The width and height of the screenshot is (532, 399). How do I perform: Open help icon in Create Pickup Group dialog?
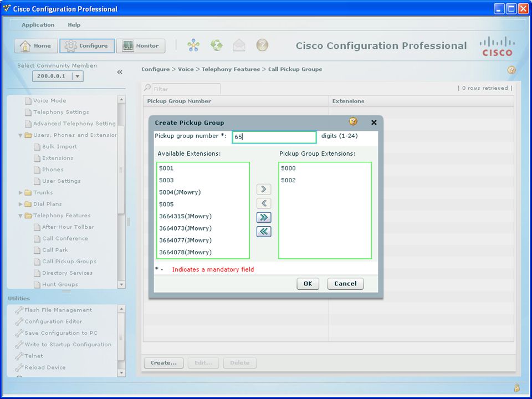(353, 121)
